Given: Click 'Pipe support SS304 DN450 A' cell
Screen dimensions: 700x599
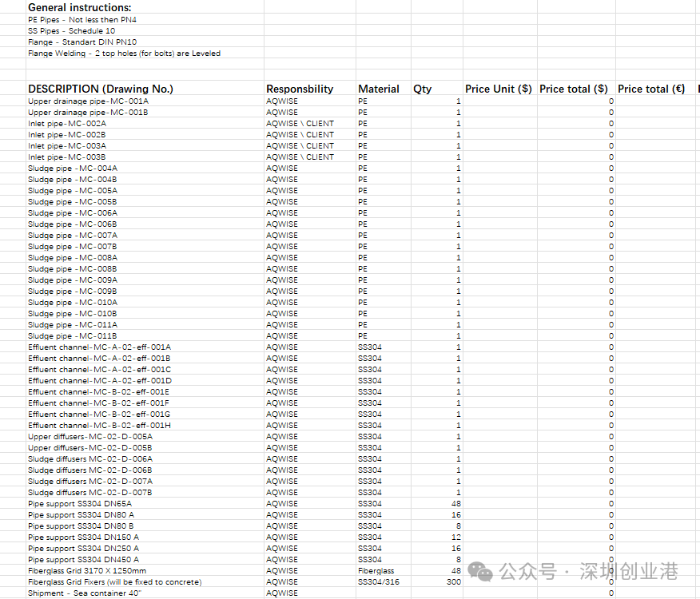Looking at the screenshot, I should pyautogui.click(x=145, y=559).
